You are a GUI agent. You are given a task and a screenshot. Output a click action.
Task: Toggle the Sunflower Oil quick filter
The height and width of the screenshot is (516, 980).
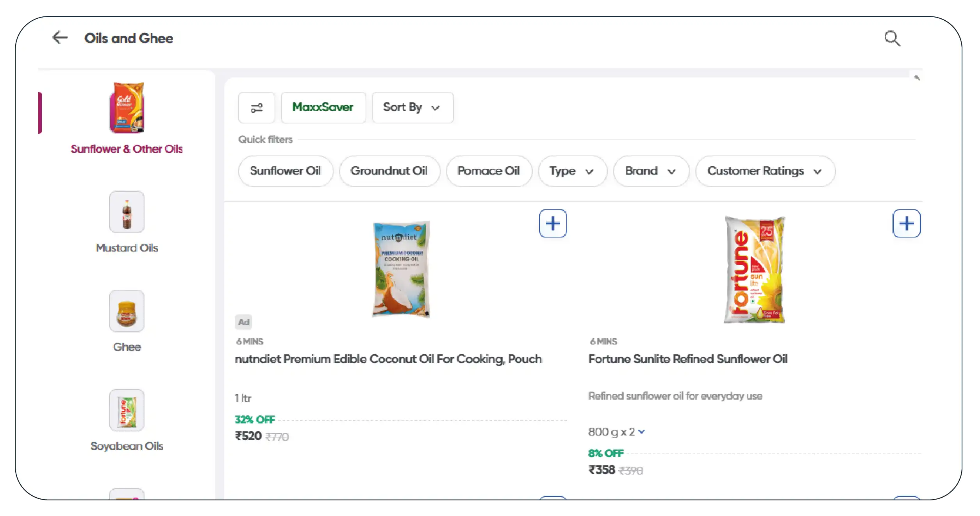[286, 171]
